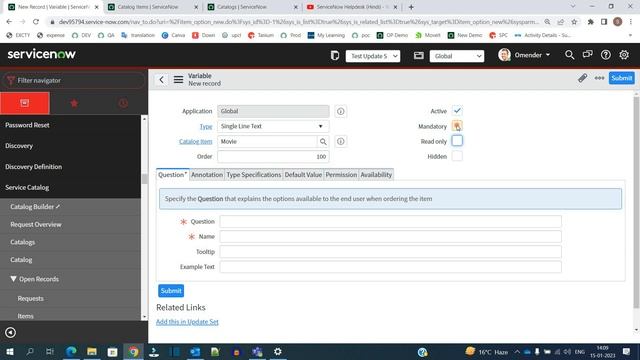This screenshot has height=360, width=640.
Task: Enable the Mandatory checkbox
Action: pyautogui.click(x=457, y=126)
